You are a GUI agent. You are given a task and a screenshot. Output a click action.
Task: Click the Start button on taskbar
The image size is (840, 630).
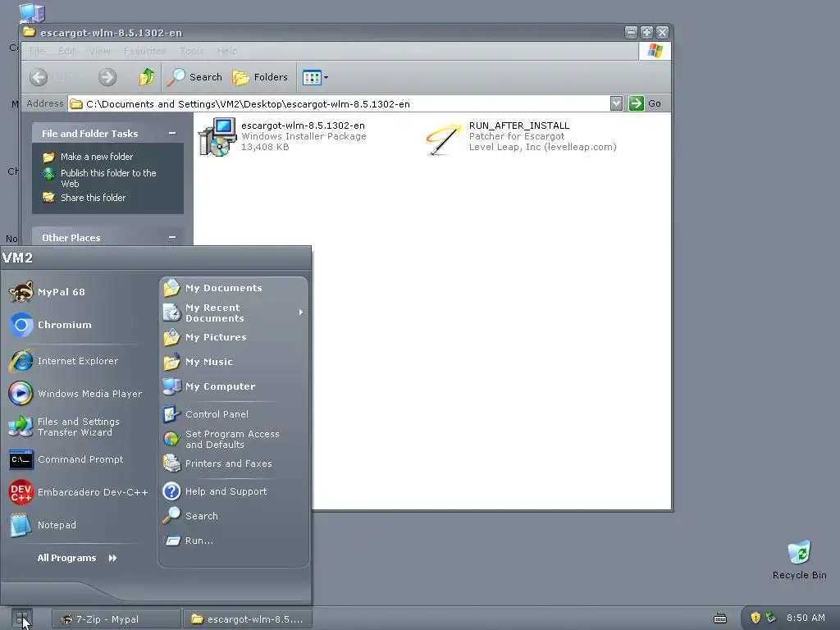tap(22, 619)
